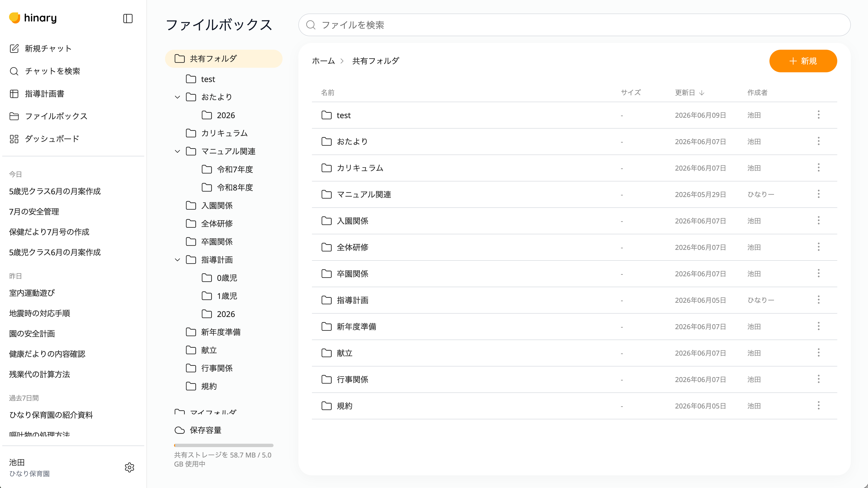The image size is (868, 488).
Task: Open chat 地震時の対応手順
Action: (39, 313)
